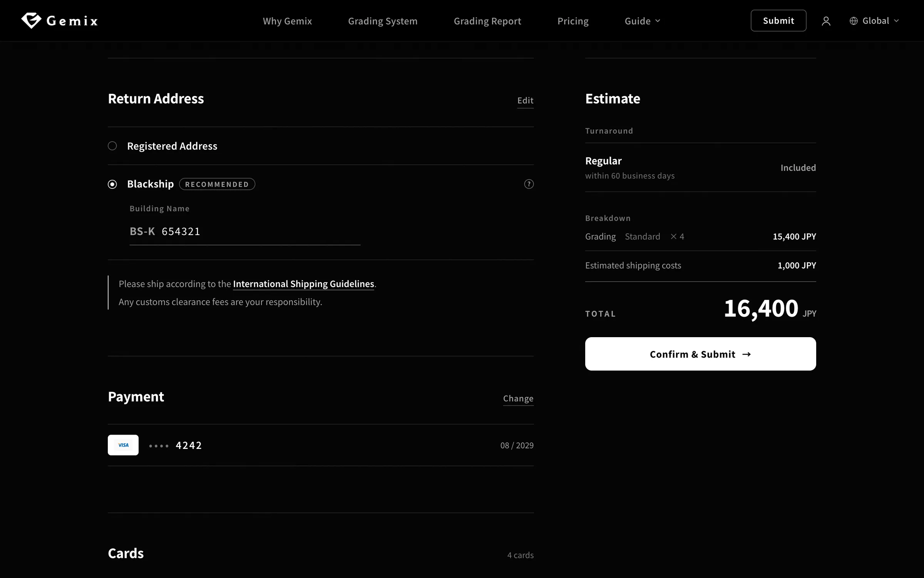Click the Submit button in header
This screenshot has height=578, width=924.
click(x=778, y=21)
